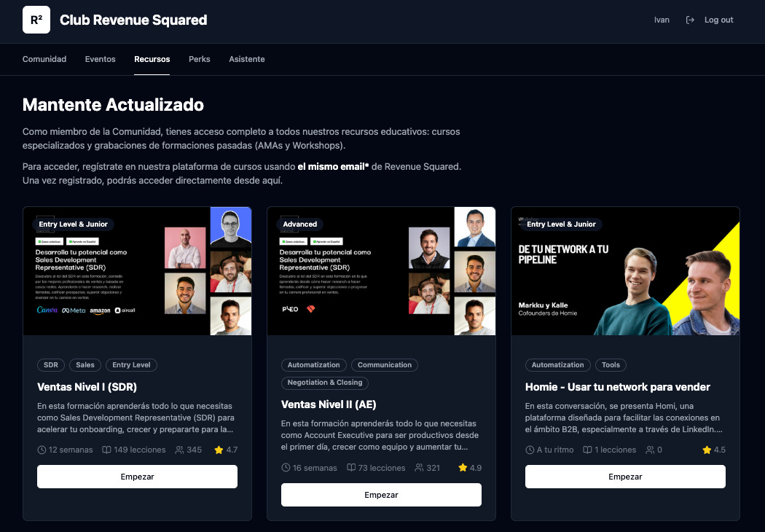Click book icon beside 73 lecciones
This screenshot has width=765, height=532.
[x=350, y=468]
